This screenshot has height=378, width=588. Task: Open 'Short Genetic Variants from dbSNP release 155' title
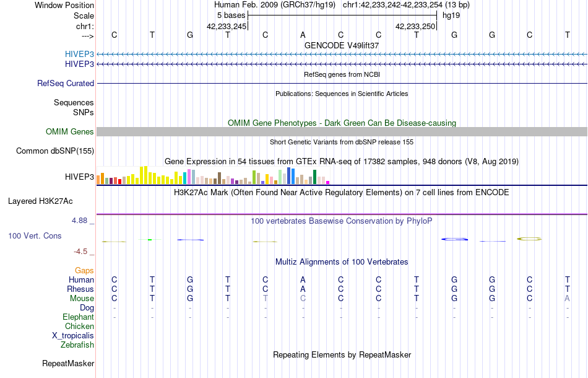342,142
